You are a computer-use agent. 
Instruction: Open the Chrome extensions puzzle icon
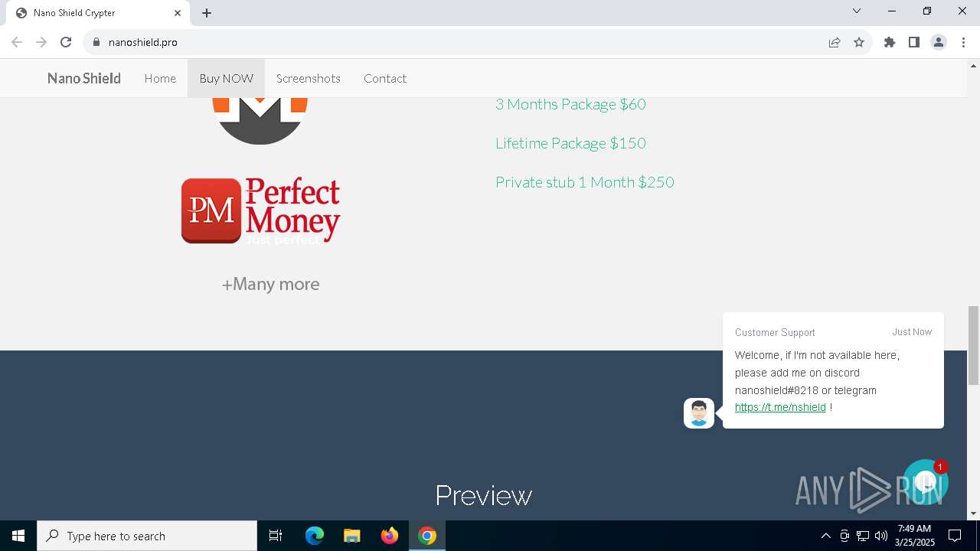click(890, 42)
